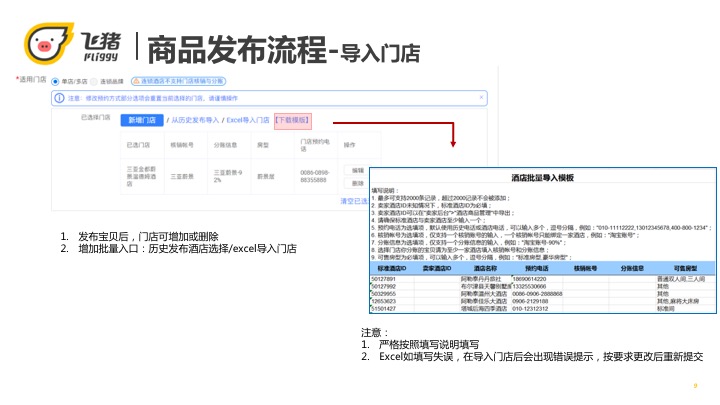Click the 删除 button in the store row

358,183
